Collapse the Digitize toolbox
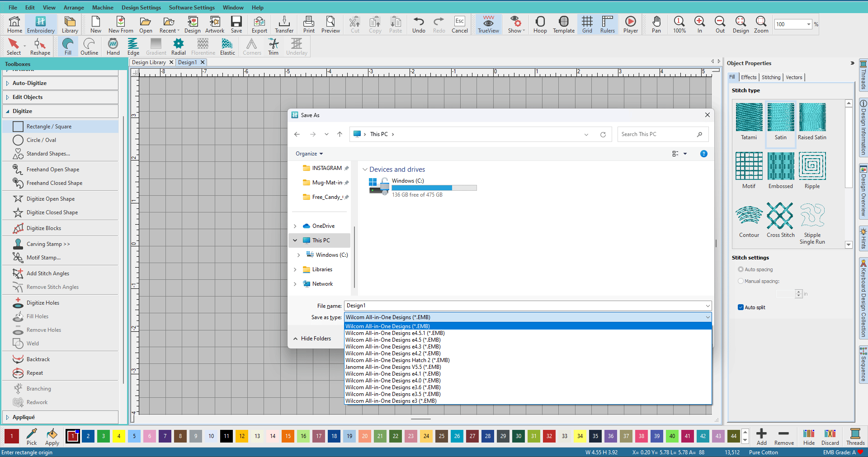Viewport: 868px width, 457px height. (61, 111)
